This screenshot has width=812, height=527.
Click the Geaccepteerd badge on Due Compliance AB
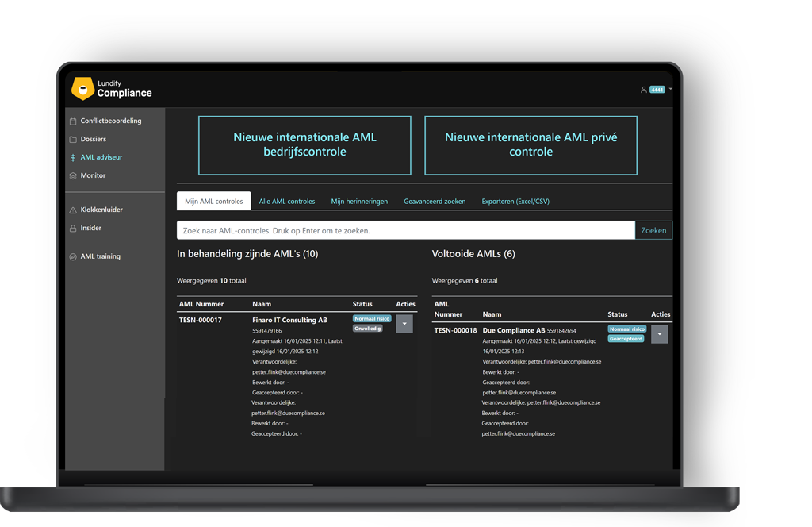pos(626,338)
